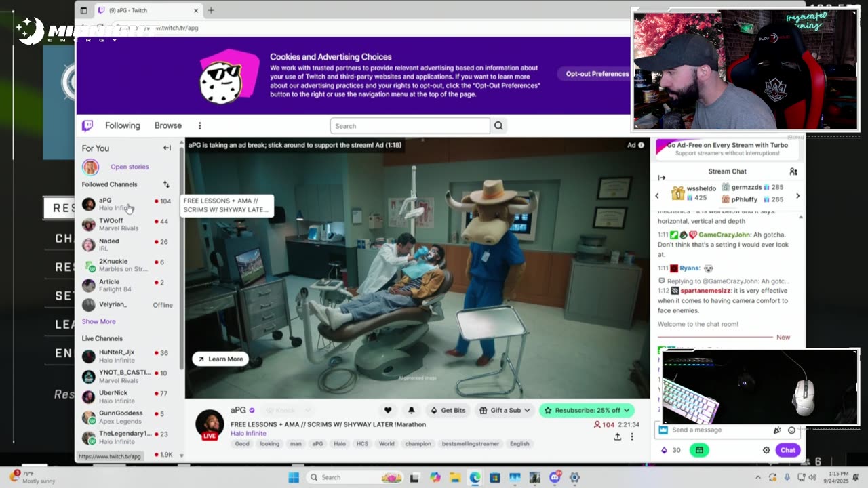
Task: Click the Bits balance icon showing 30
Action: 664,450
